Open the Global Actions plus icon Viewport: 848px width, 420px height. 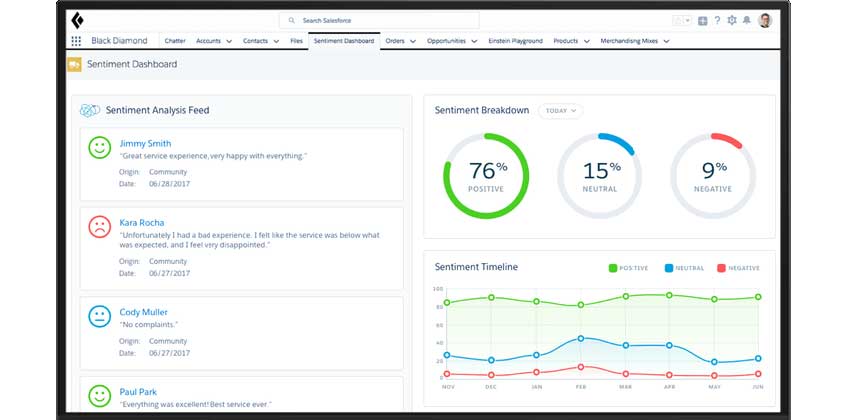703,21
